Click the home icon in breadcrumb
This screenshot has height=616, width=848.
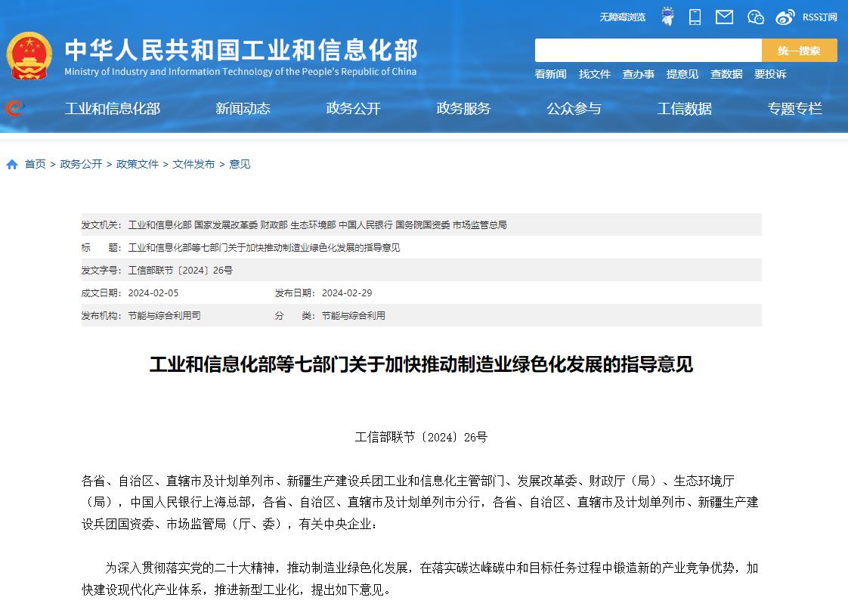pyautogui.click(x=12, y=165)
